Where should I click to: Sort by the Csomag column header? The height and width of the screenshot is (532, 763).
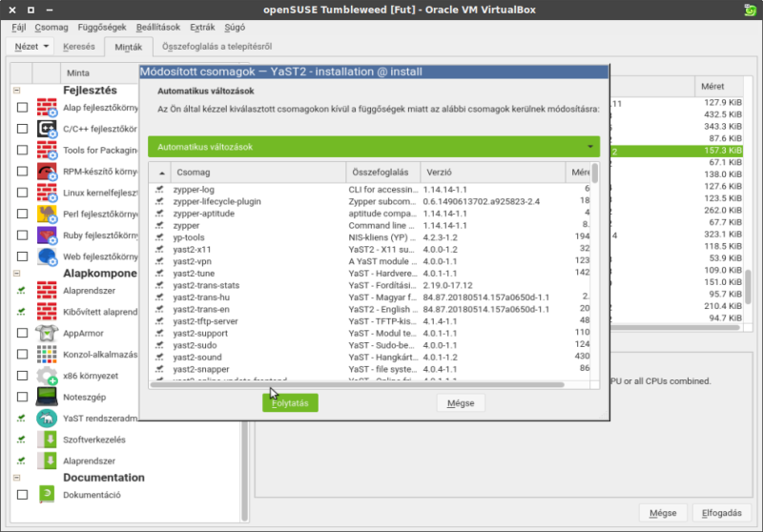click(x=258, y=173)
